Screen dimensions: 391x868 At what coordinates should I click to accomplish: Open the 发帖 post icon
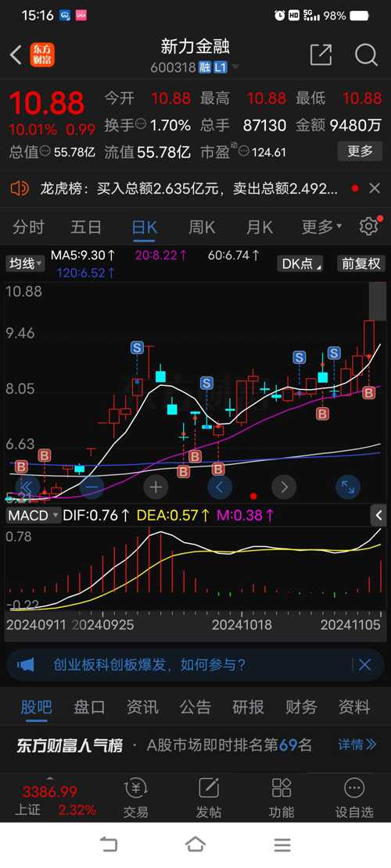[x=209, y=798]
